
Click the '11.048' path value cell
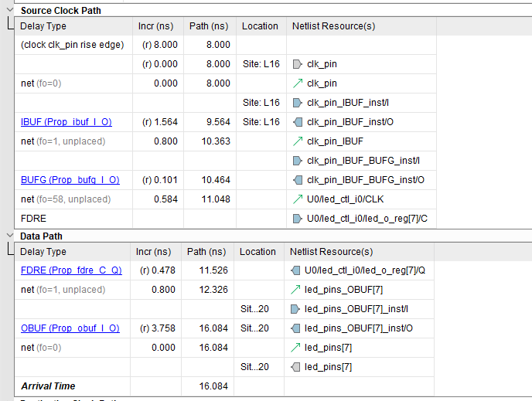pyautogui.click(x=210, y=199)
